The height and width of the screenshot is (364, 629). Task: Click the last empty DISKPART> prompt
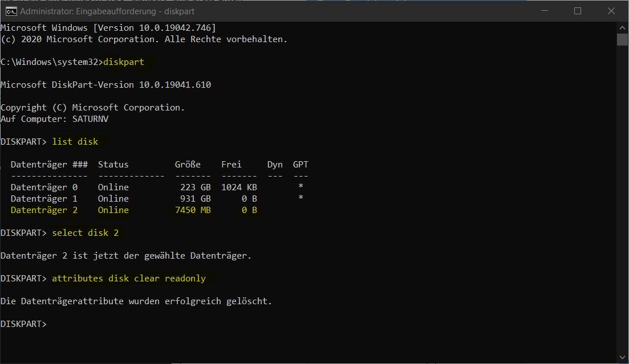coord(23,324)
